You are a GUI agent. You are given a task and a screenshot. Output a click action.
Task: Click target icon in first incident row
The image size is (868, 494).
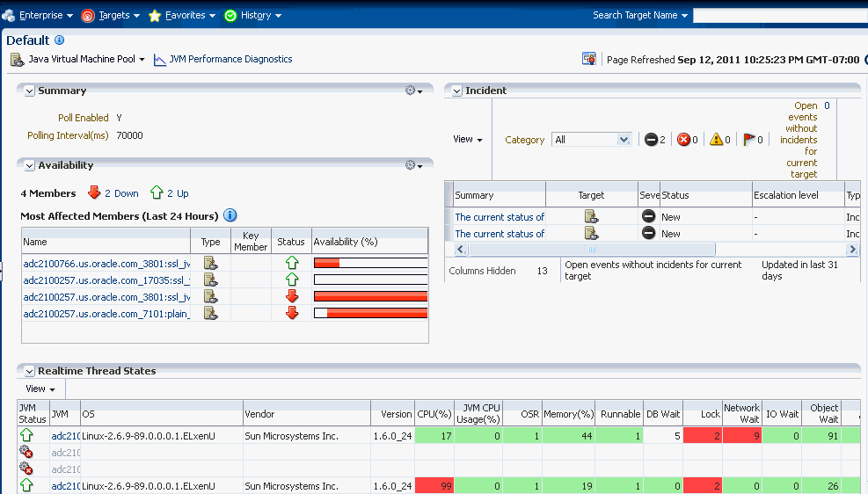tap(591, 216)
